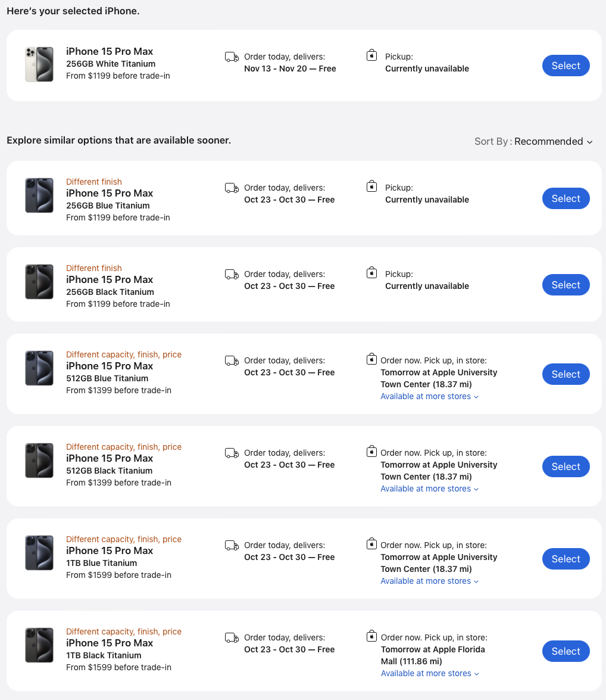Click the Apple bag pickup icon for 256GB Blue Titanium
Image resolution: width=606 pixels, height=700 pixels.
[371, 186]
